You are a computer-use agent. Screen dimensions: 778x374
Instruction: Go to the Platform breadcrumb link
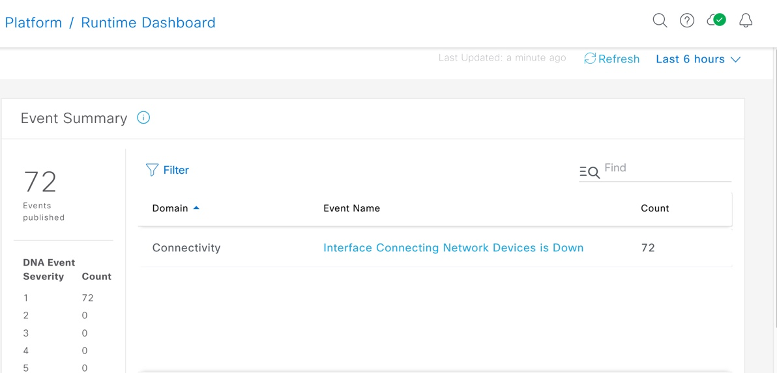(33, 23)
